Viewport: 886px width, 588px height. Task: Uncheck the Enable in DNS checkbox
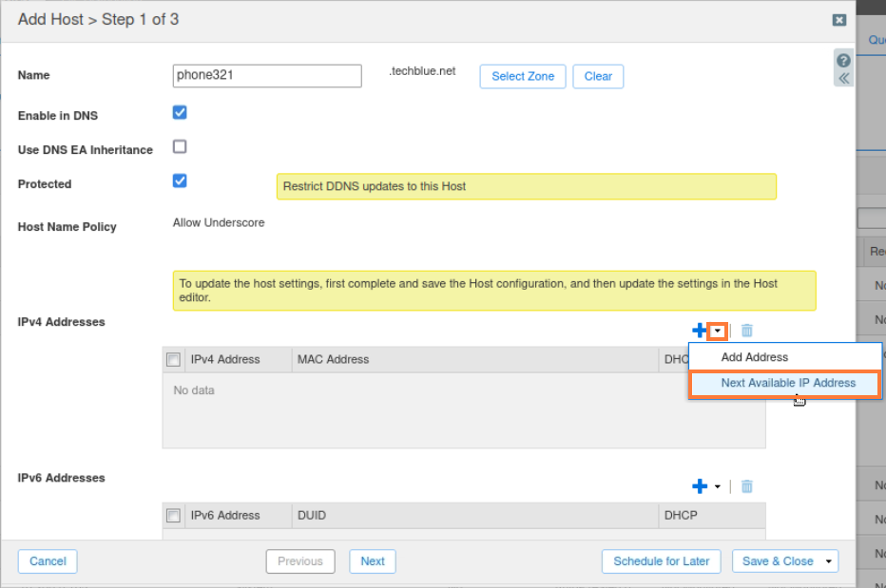pos(180,112)
